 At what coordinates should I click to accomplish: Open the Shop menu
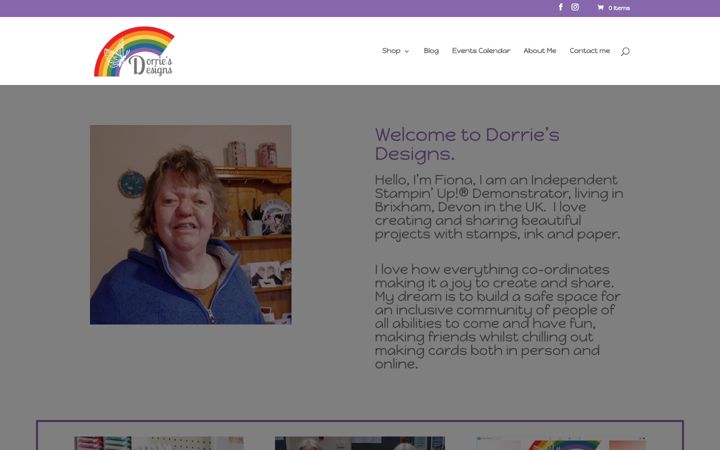pyautogui.click(x=391, y=51)
